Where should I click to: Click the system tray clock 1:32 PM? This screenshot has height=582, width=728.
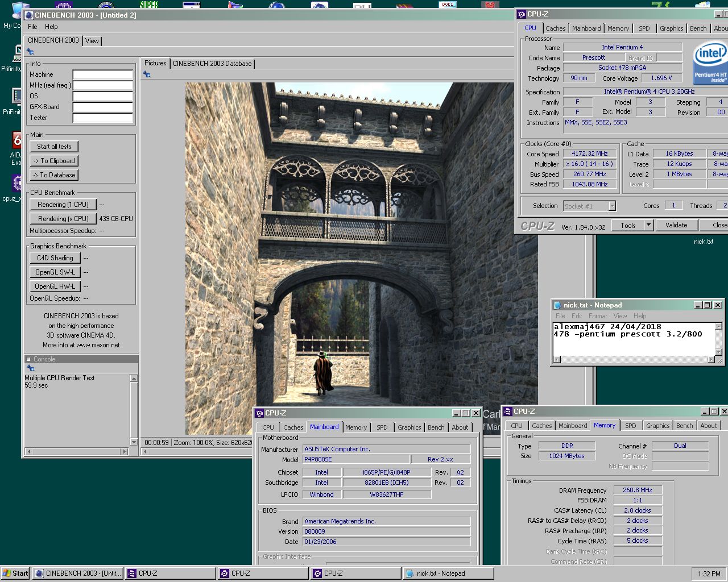click(709, 574)
